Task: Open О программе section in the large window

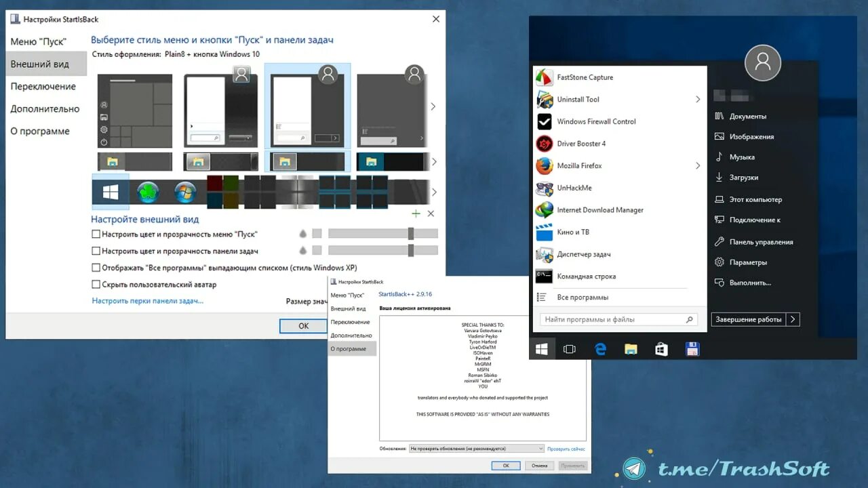Action: pos(46,131)
